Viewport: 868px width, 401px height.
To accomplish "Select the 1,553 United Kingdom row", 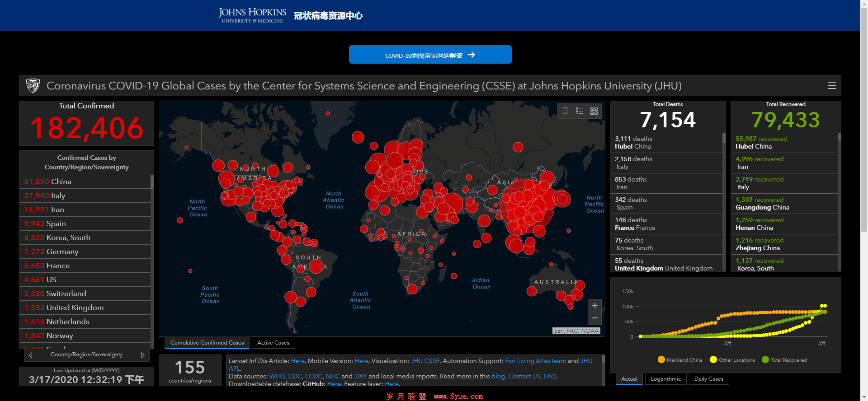I will click(x=85, y=308).
